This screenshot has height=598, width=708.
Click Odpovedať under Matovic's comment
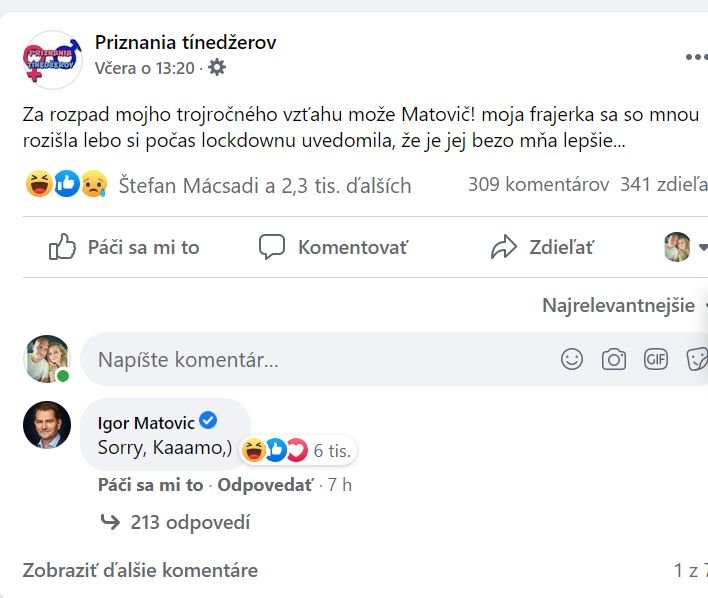265,486
